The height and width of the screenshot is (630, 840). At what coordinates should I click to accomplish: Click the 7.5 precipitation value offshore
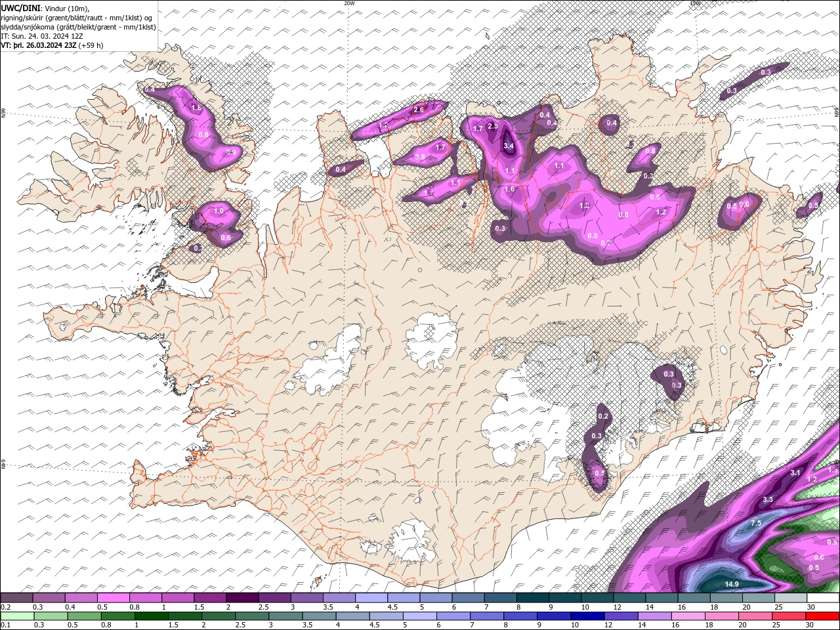pos(755,523)
